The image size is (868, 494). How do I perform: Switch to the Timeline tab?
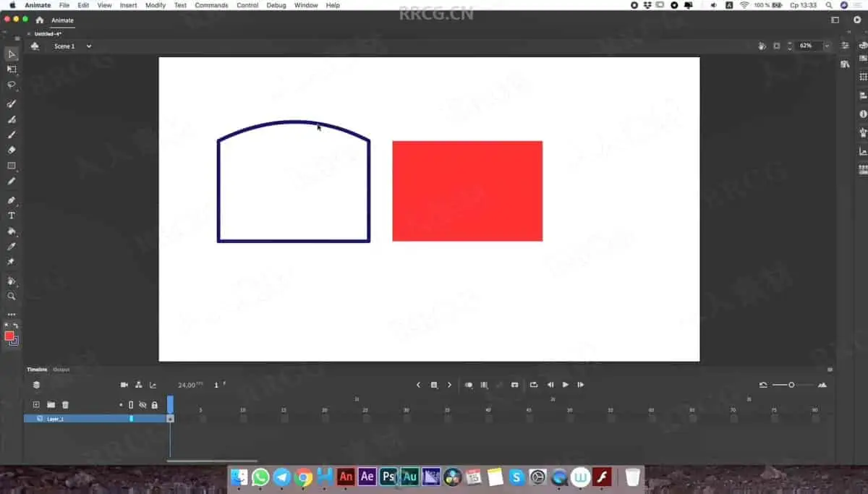coord(37,370)
